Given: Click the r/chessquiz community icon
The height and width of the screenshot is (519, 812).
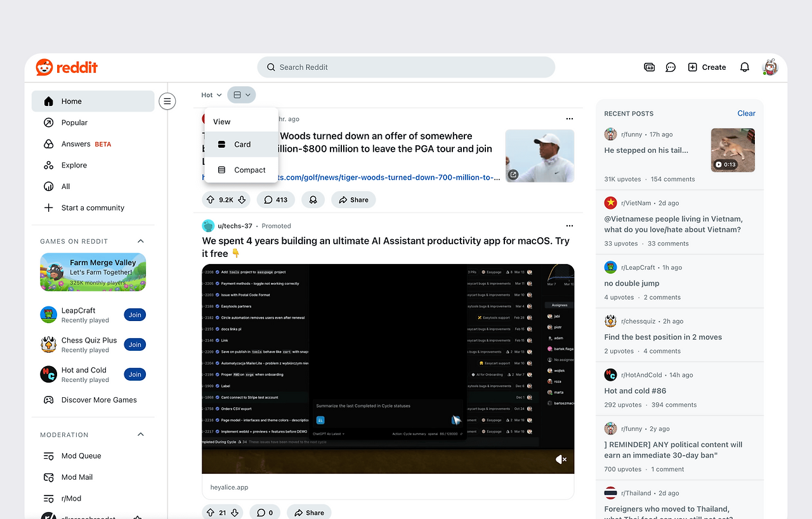Looking at the screenshot, I should pyautogui.click(x=610, y=321).
